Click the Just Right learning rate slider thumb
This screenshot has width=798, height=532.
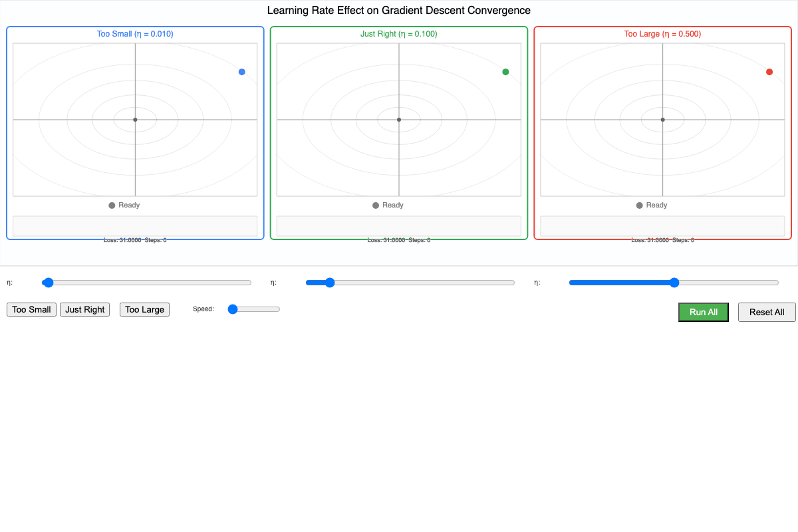[330, 283]
